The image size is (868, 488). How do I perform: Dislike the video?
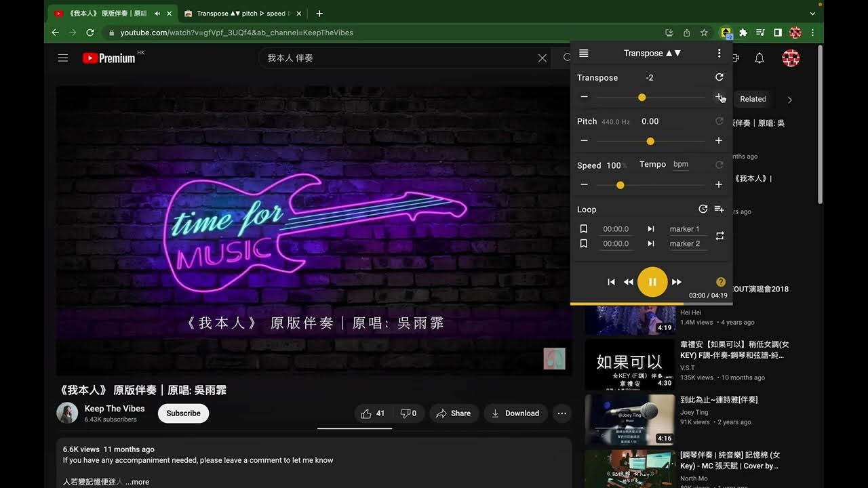(x=408, y=413)
